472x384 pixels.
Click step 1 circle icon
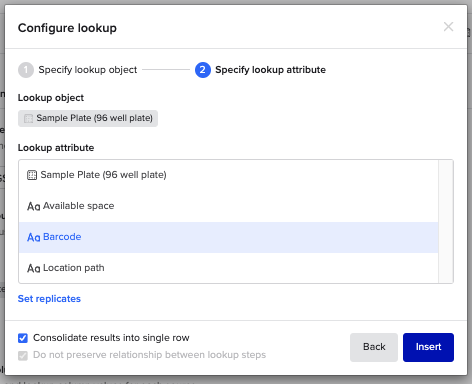click(26, 70)
